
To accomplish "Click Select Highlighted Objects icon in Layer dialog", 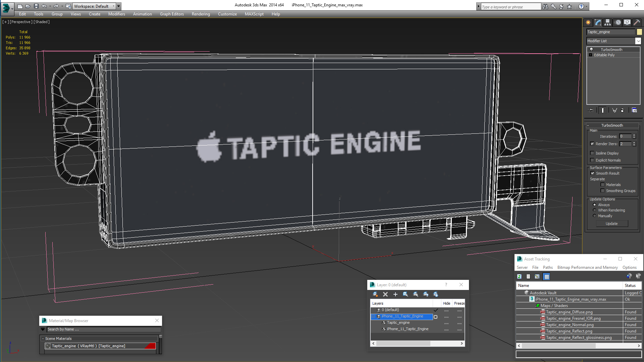I will pos(406,294).
